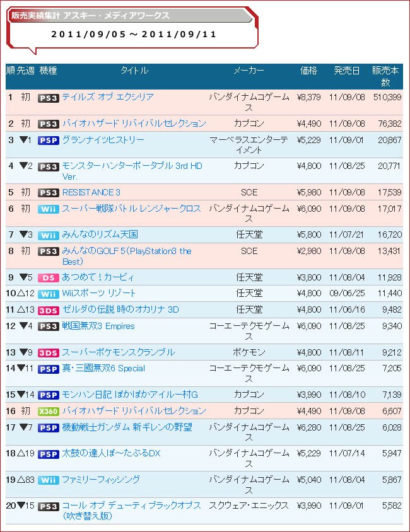
Task: Open RESISTANCE 3 title link
Action: point(91,192)
